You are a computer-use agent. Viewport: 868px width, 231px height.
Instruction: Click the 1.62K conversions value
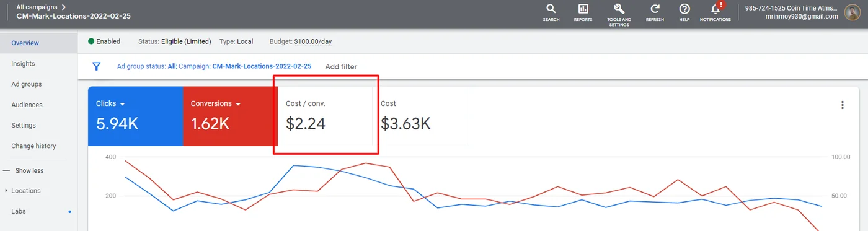point(210,124)
